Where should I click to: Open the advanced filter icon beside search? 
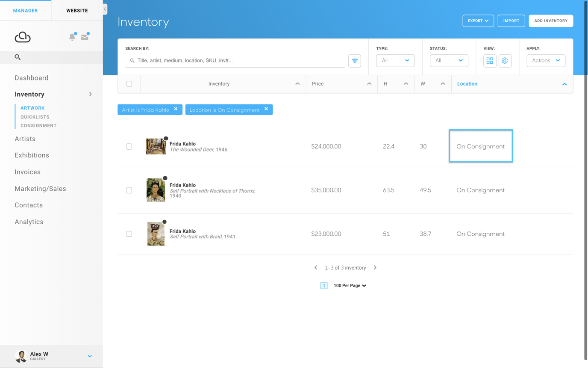[354, 60]
